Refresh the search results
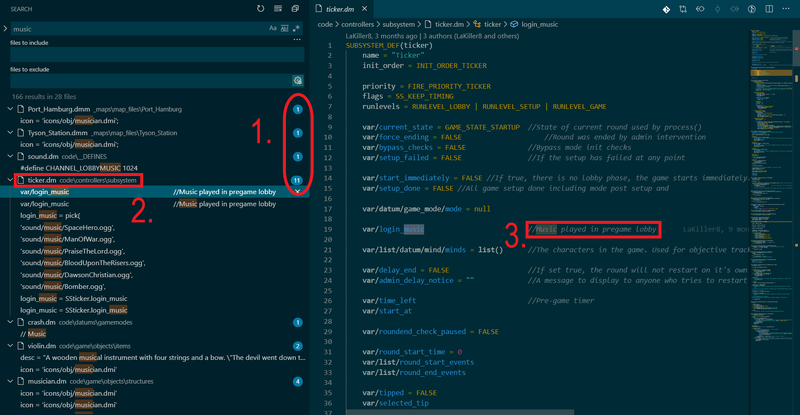This screenshot has height=415, width=800. [261, 9]
